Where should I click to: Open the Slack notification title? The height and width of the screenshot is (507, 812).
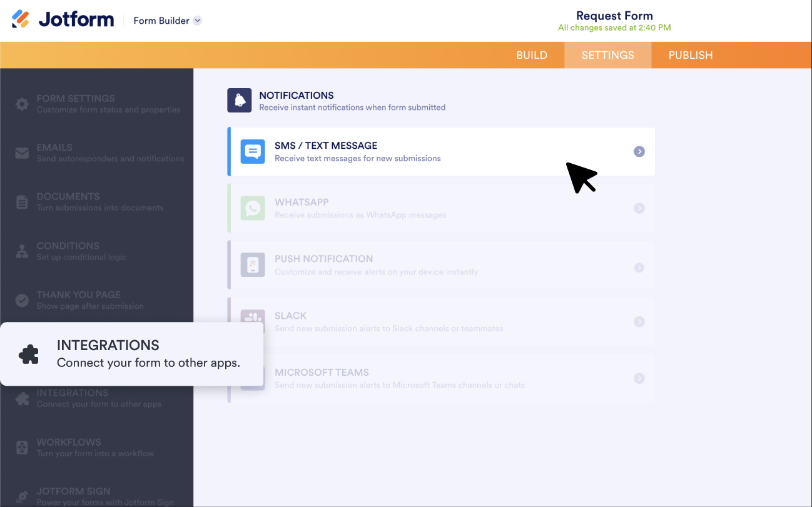290,316
